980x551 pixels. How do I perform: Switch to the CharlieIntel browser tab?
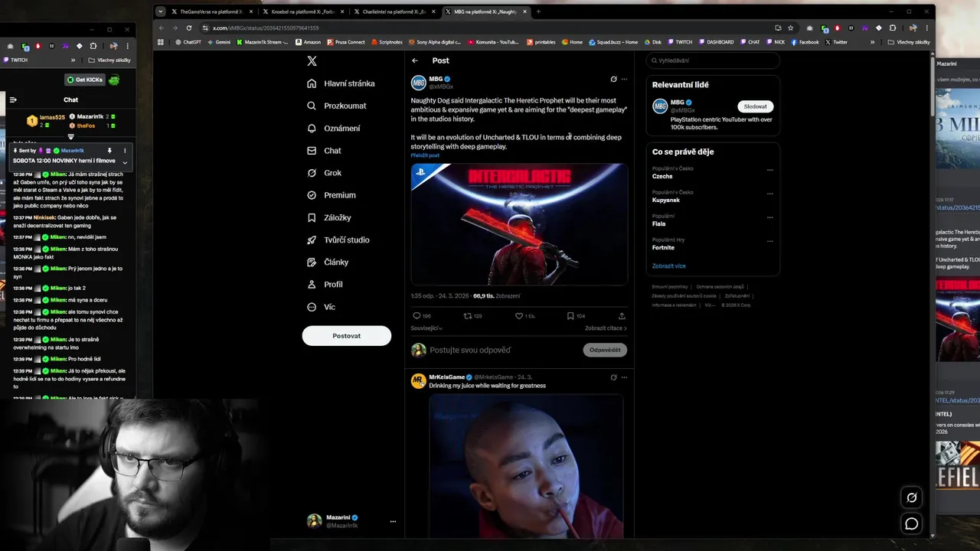coord(393,11)
